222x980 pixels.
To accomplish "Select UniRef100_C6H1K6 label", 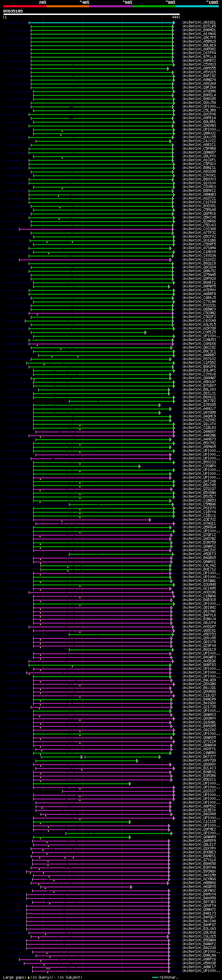I will (x=199, y=344).
